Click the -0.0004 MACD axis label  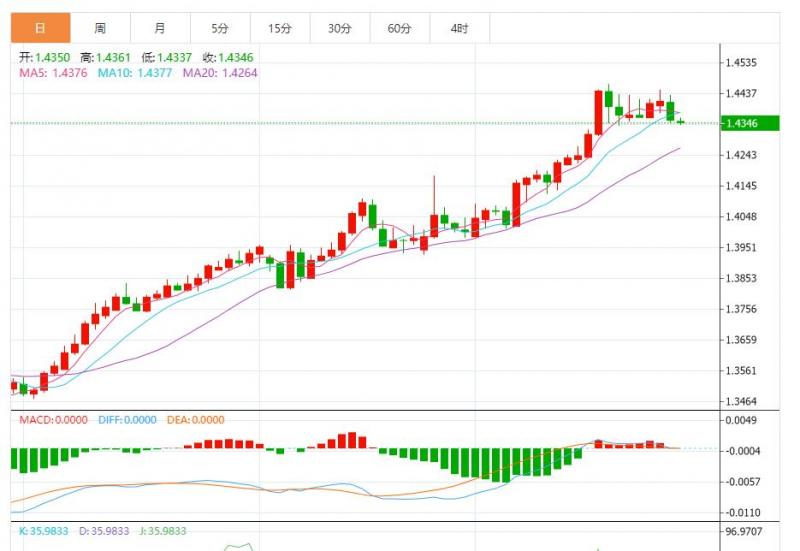click(x=742, y=451)
